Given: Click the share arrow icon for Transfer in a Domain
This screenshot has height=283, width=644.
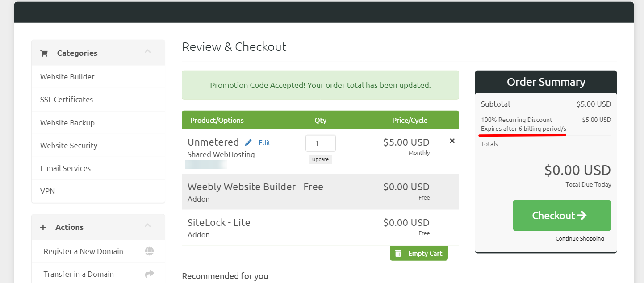Looking at the screenshot, I should click(x=149, y=274).
